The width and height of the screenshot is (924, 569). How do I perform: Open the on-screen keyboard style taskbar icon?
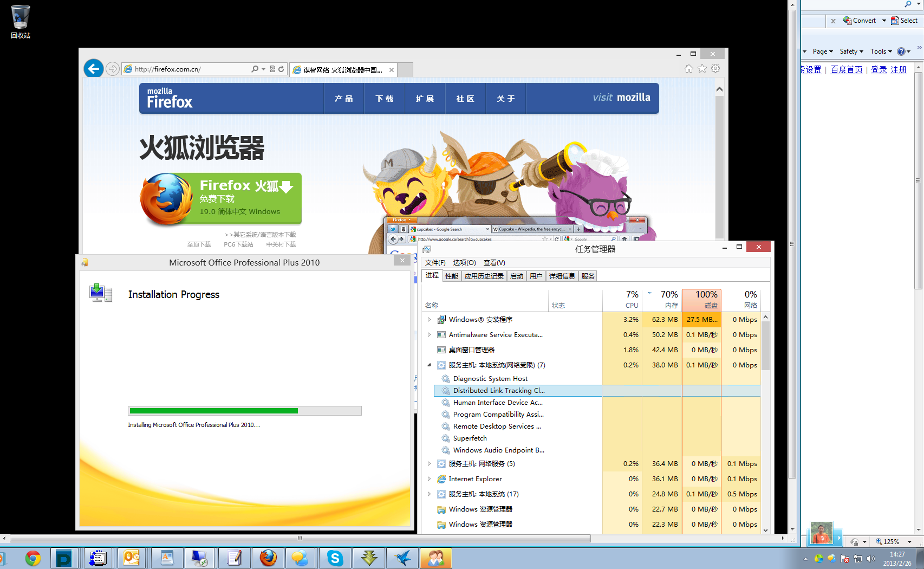click(x=98, y=558)
